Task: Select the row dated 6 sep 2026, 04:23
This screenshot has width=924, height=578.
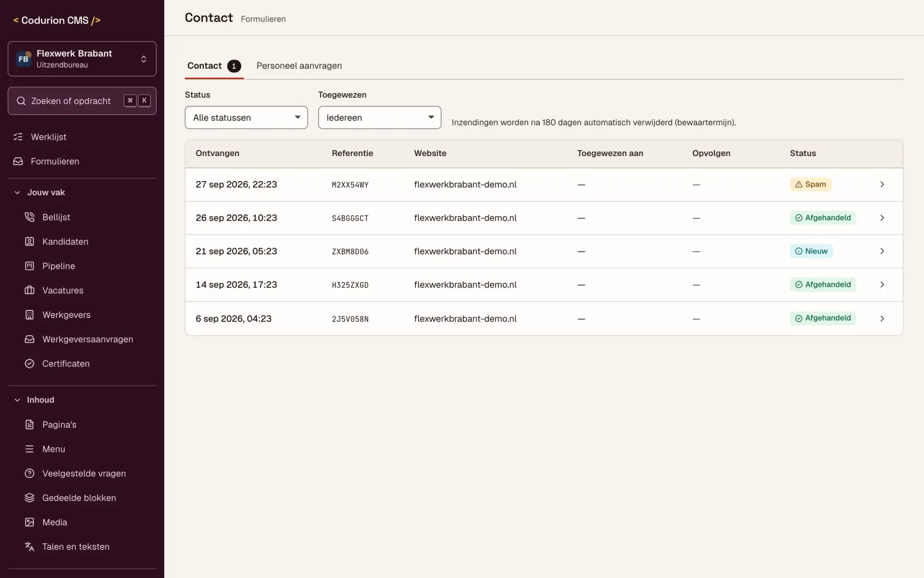Action: point(543,318)
